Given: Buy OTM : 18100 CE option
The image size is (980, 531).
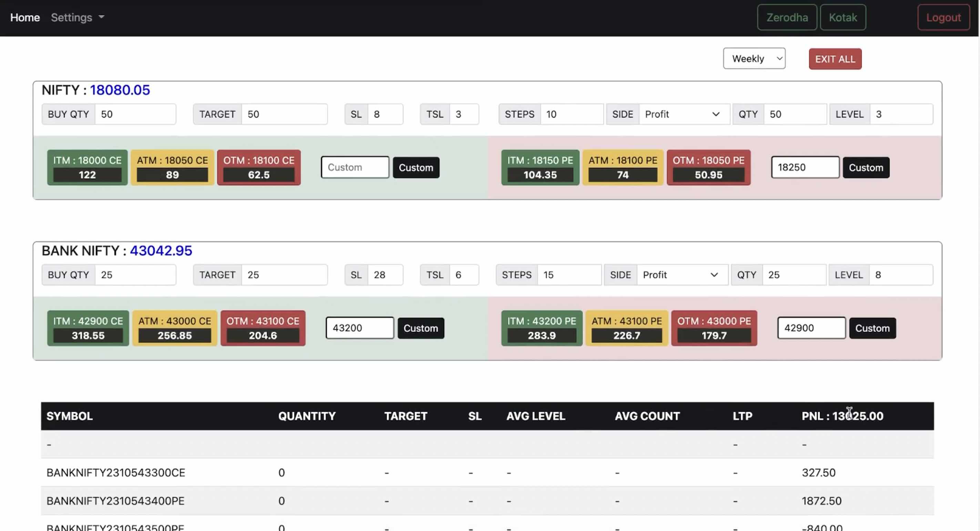Looking at the screenshot, I should [259, 168].
